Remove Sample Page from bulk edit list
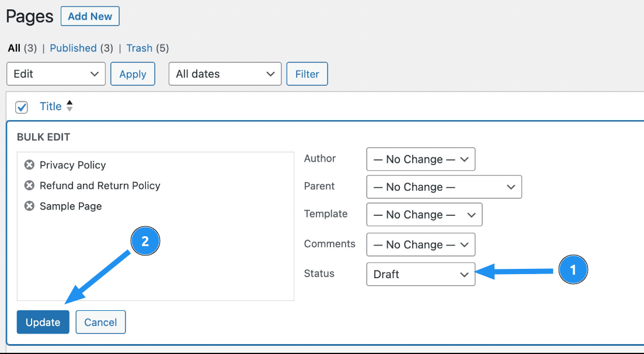644x354 pixels. pyautogui.click(x=29, y=206)
